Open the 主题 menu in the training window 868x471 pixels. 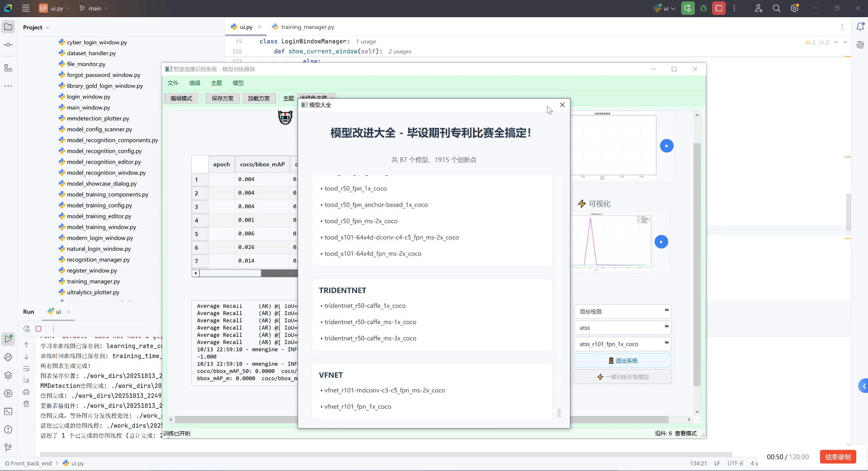216,83
